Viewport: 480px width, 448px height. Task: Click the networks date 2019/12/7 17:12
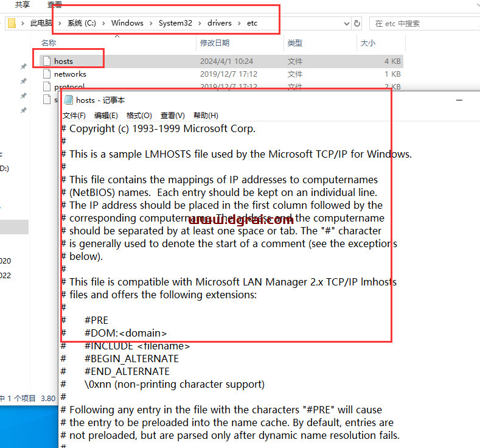pyautogui.click(x=229, y=74)
